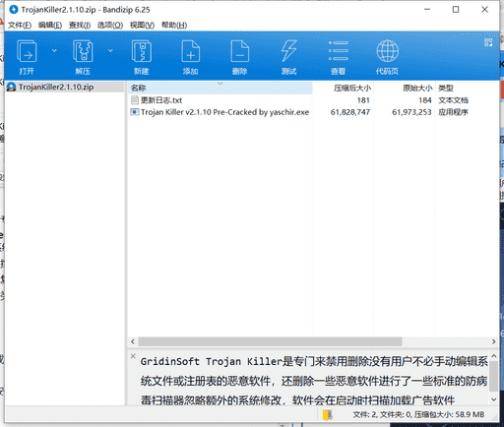Image resolution: width=504 pixels, height=427 pixels.
Task: Close the archive comment panel with X
Action: [x=133, y=356]
